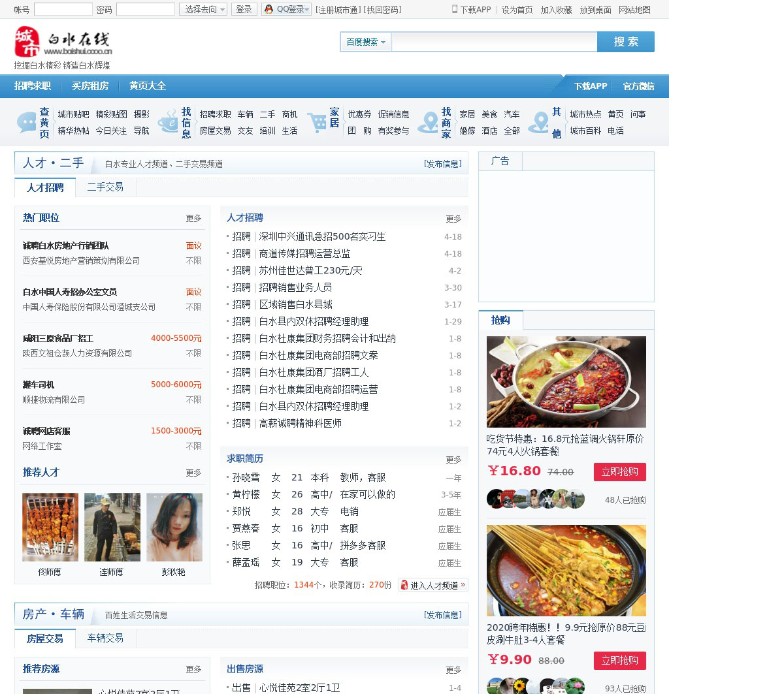Click the chat bubble 查黄页 icon
Image resolution: width=784 pixels, height=694 pixels.
[27, 122]
